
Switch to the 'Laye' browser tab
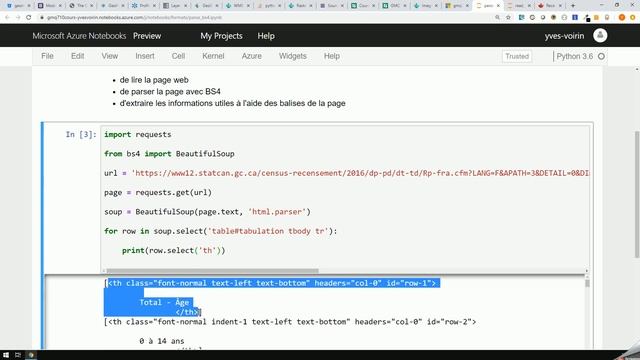[x=176, y=6]
